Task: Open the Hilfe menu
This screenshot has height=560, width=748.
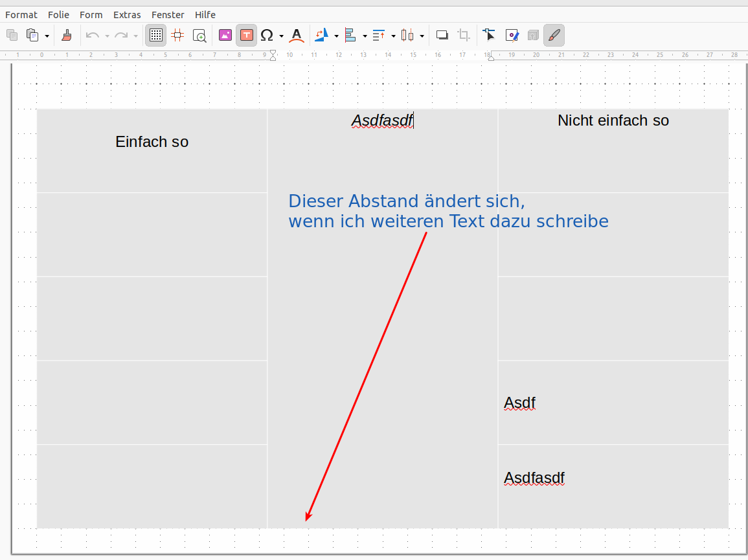Action: click(x=205, y=15)
